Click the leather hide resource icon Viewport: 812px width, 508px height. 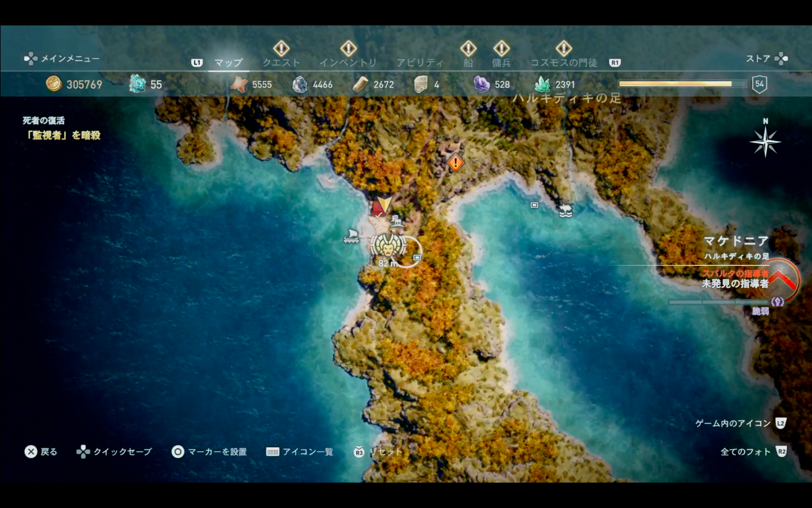click(x=239, y=84)
